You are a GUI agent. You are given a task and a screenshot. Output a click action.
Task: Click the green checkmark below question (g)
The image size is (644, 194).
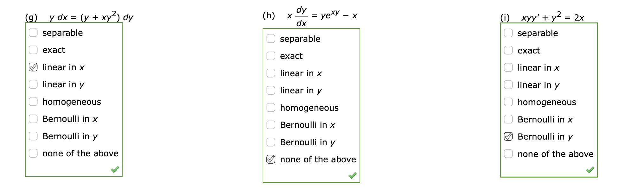tap(115, 170)
